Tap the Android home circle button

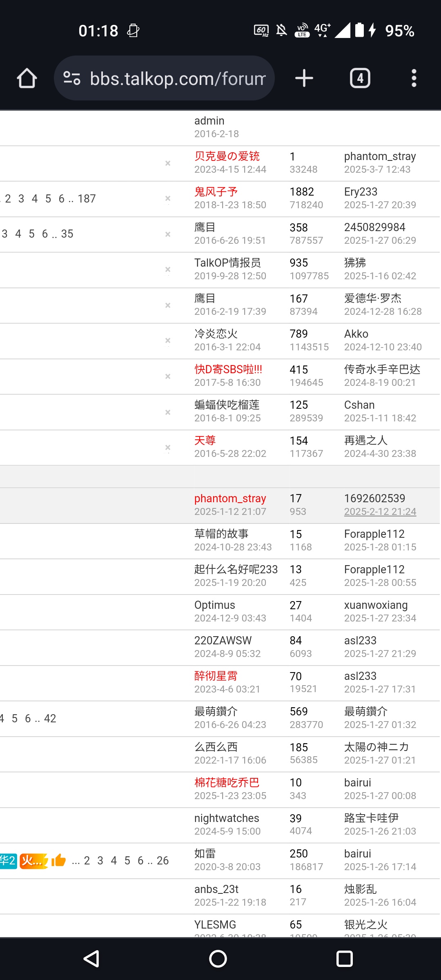pos(218,958)
